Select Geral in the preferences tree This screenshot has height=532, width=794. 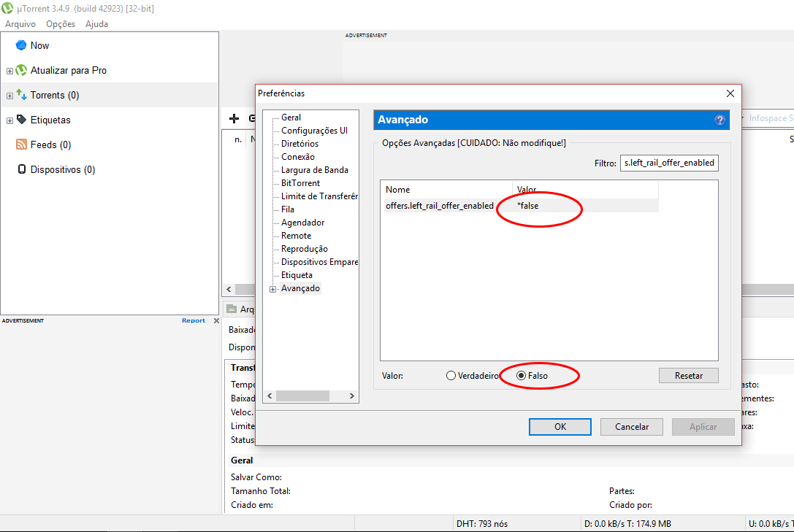click(291, 117)
